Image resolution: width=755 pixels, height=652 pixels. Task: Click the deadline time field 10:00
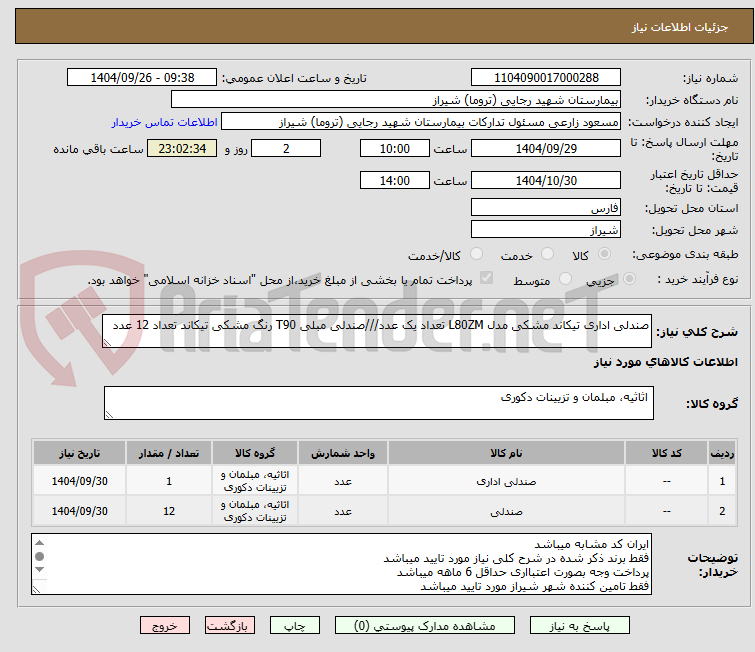(x=395, y=148)
